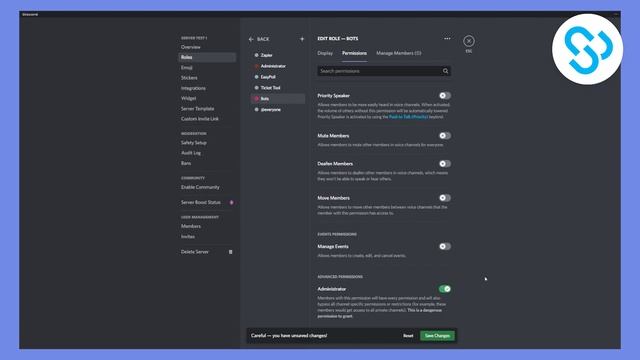640x360 pixels.
Task: Click the back arrow icon
Action: pos(251,39)
